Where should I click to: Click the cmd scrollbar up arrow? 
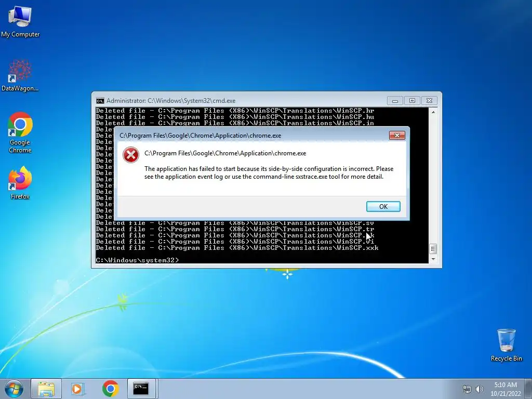(x=433, y=112)
